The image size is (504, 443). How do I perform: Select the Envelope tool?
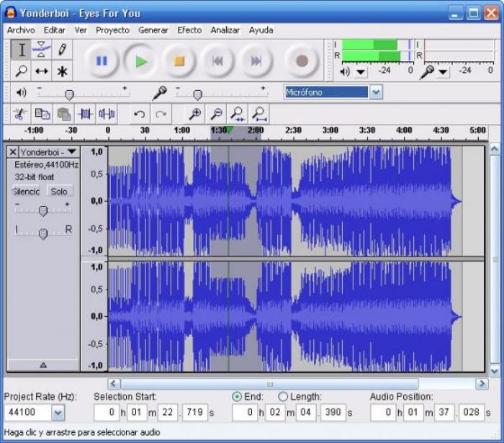click(x=41, y=50)
